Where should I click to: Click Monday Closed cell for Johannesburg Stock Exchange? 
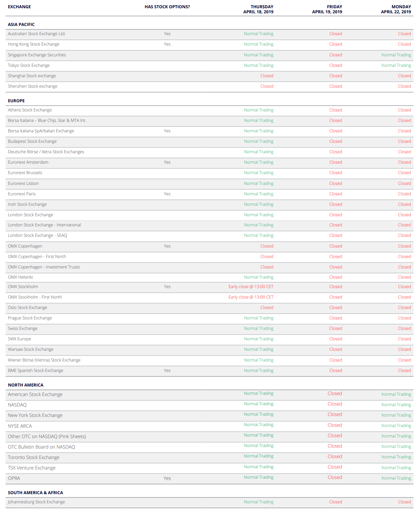(404, 502)
